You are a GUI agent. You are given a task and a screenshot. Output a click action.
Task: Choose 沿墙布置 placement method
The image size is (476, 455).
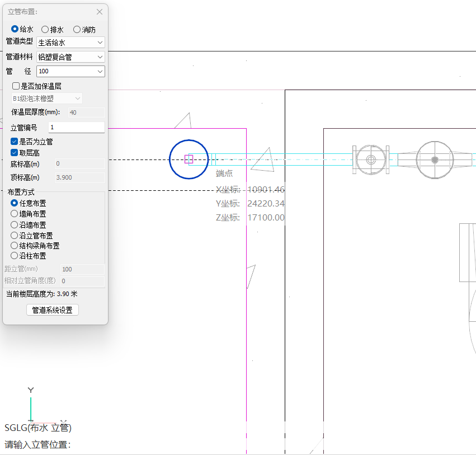15,224
